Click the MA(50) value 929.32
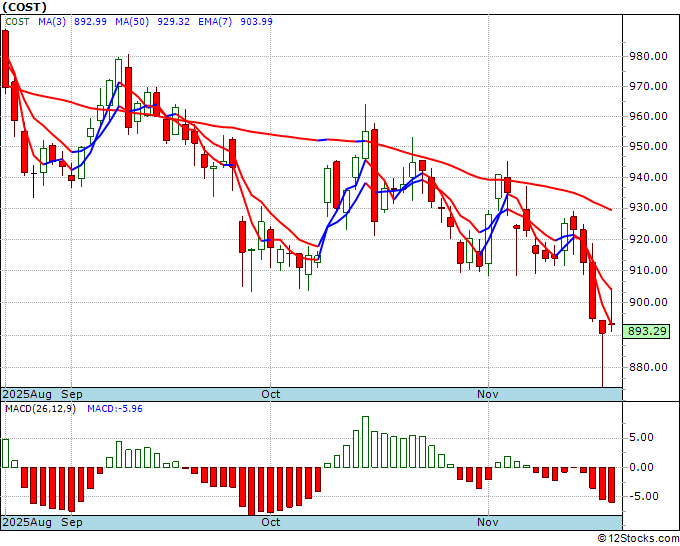Screen dimensions: 680x546 point(173,22)
